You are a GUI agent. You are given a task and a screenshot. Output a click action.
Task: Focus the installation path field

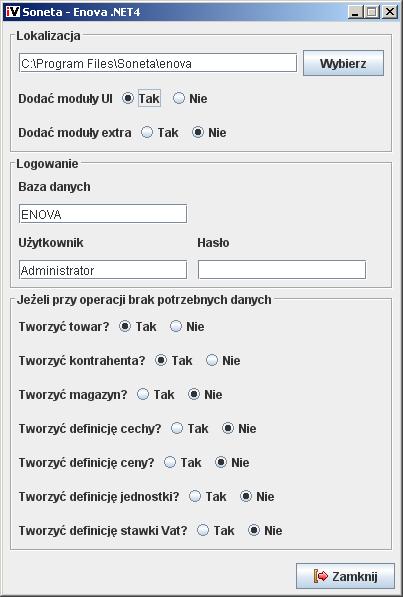[x=158, y=63]
